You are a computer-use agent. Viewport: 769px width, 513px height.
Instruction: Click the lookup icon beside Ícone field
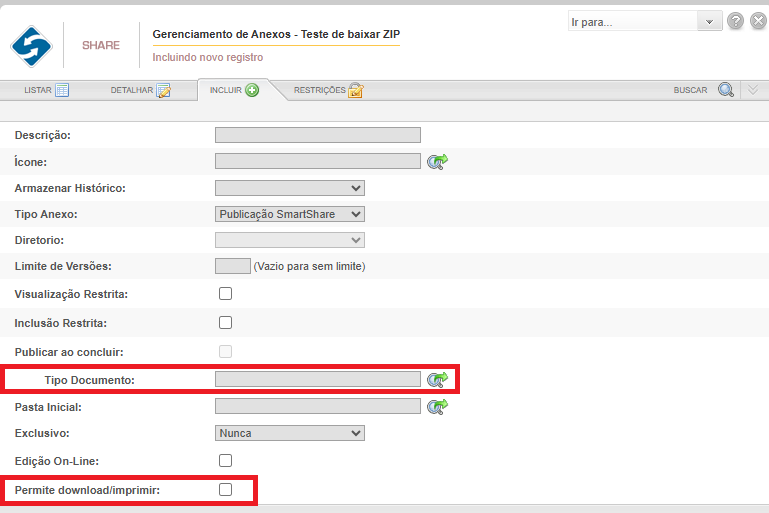pyautogui.click(x=437, y=161)
